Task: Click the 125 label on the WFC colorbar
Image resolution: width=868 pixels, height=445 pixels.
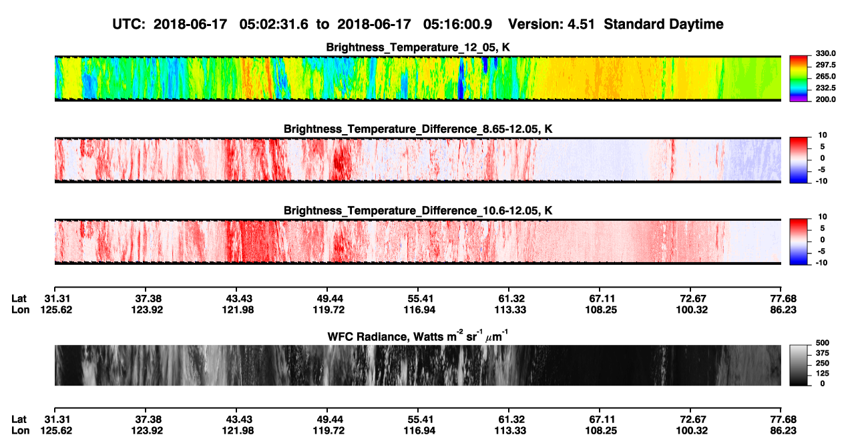Action: (x=824, y=374)
